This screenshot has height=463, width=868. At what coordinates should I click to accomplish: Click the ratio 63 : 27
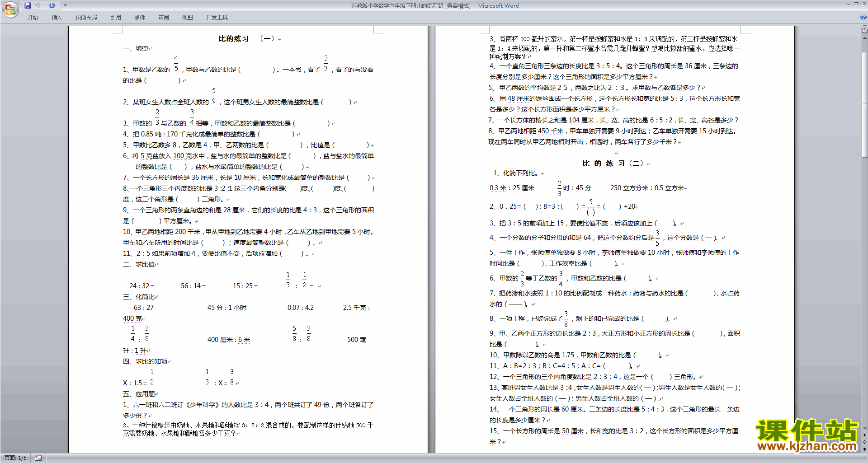[144, 308]
